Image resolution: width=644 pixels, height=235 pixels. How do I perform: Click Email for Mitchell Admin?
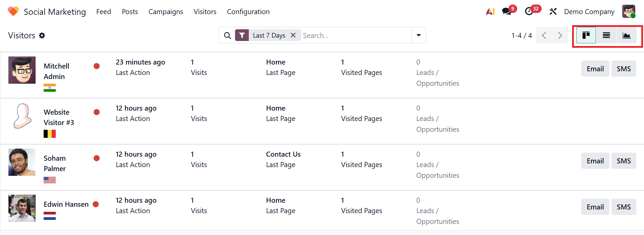595,69
